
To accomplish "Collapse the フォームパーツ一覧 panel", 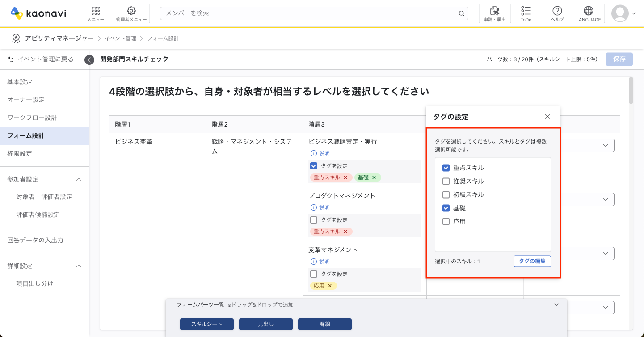I will pos(556,304).
